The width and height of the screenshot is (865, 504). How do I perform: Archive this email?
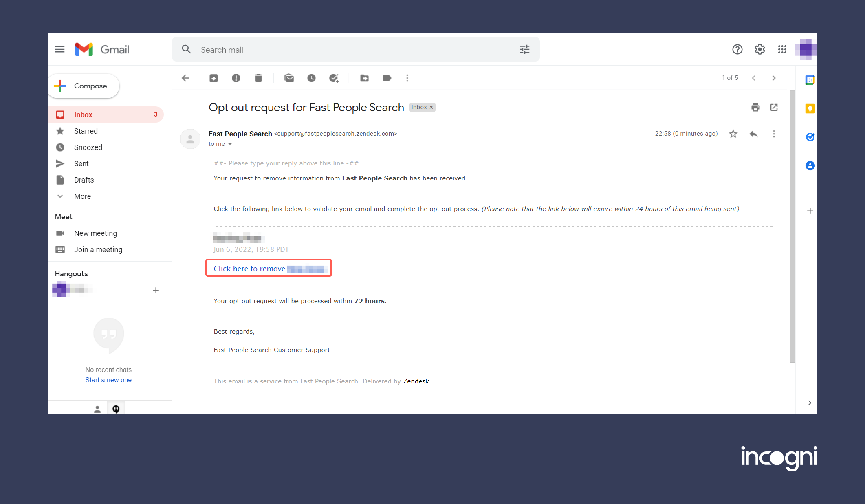pyautogui.click(x=213, y=78)
